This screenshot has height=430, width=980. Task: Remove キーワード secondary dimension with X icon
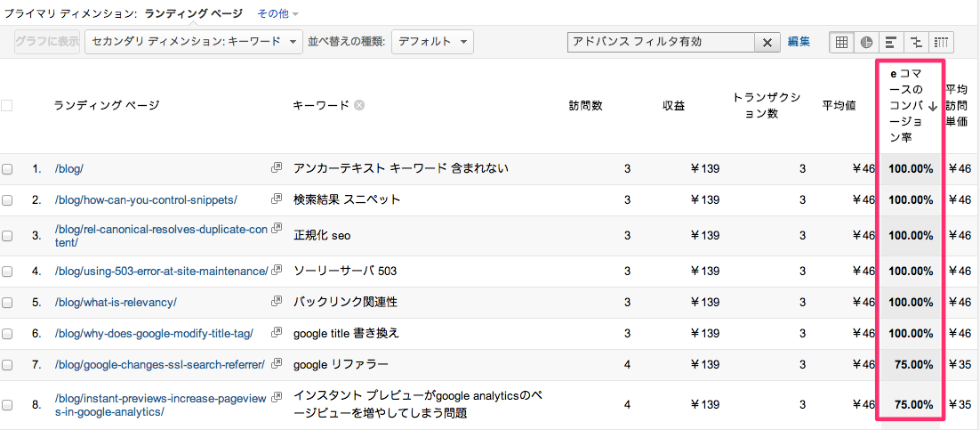coord(358,105)
